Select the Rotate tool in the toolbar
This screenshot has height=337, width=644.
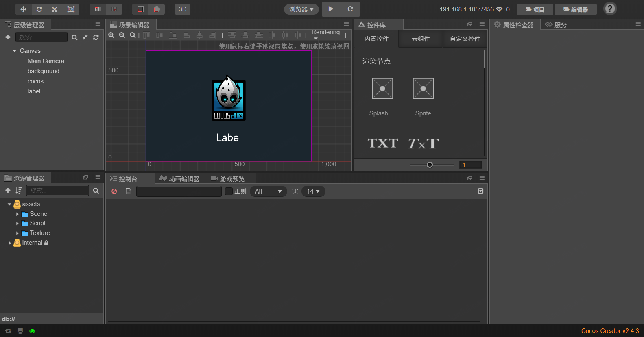[39, 9]
